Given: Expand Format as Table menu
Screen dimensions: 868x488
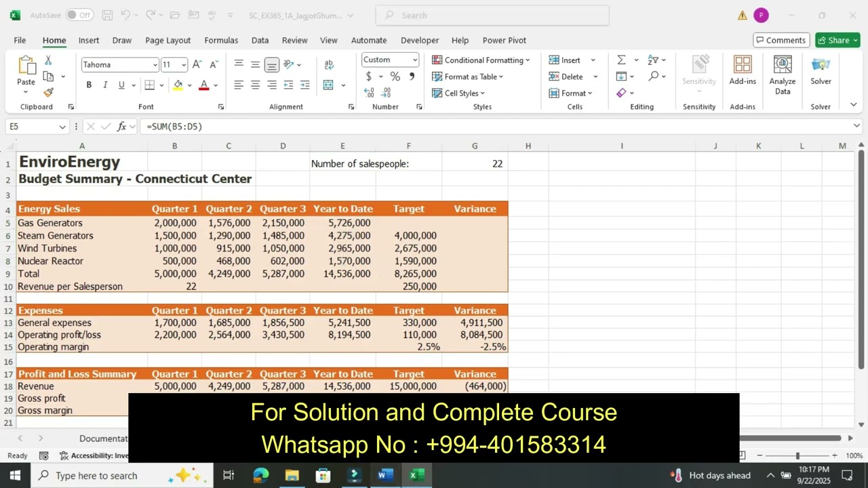Looking at the screenshot, I should [x=467, y=77].
